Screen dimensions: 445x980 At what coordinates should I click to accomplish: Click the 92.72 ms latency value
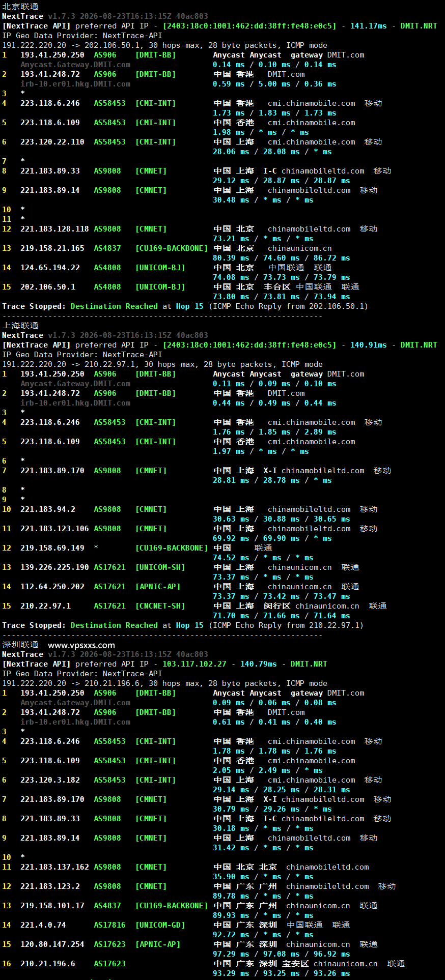click(231, 935)
